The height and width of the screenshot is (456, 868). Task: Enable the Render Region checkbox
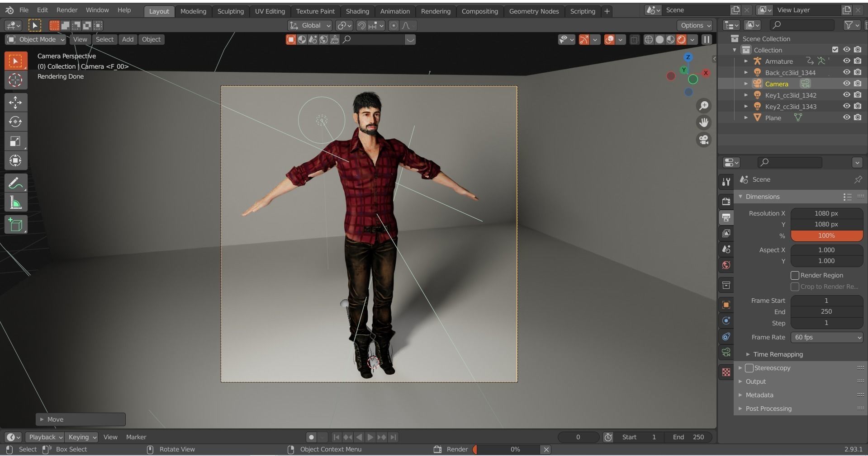point(794,275)
